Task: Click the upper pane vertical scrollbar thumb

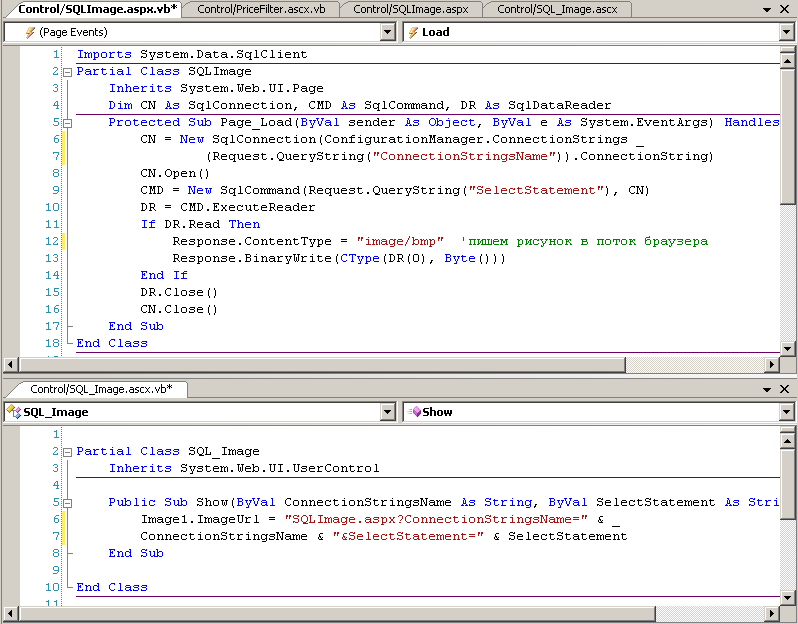Action: click(x=787, y=136)
